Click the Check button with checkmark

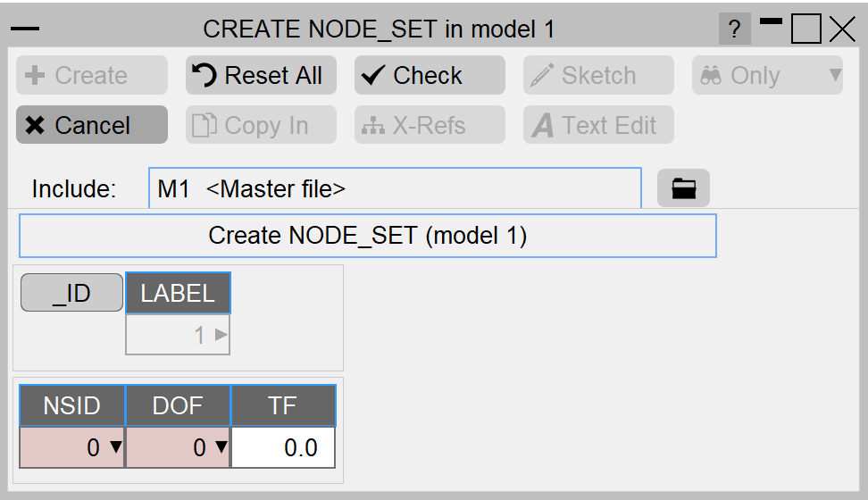click(x=430, y=76)
